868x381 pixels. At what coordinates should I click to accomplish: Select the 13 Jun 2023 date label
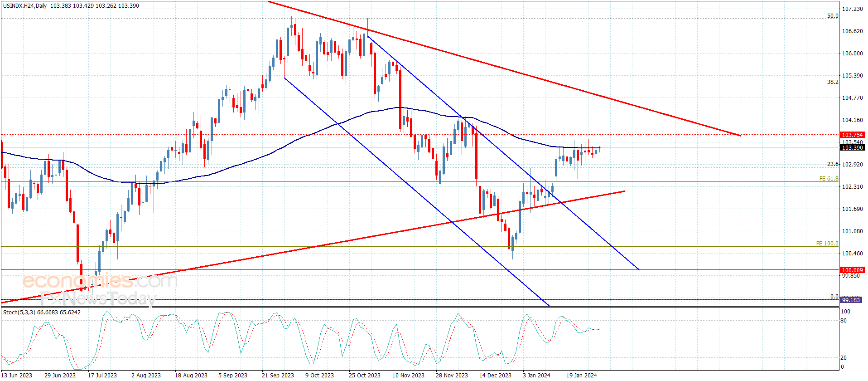(17, 375)
